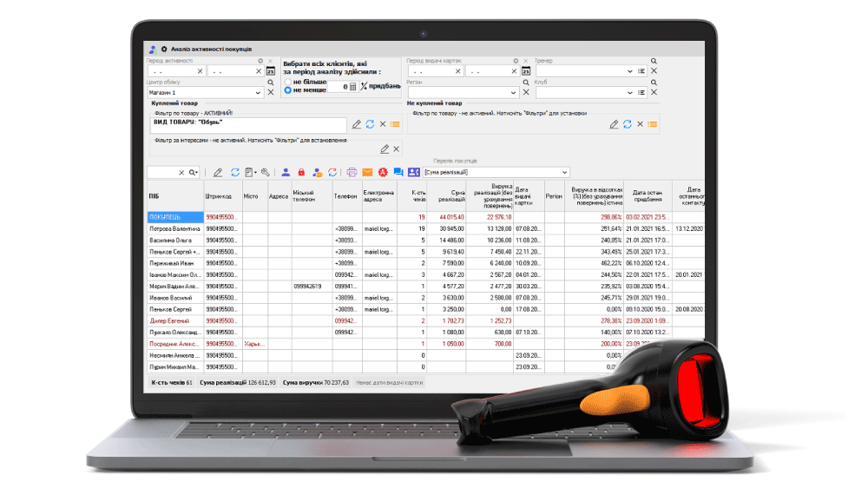
Task: Open calendar for activity period
Action: [270, 71]
